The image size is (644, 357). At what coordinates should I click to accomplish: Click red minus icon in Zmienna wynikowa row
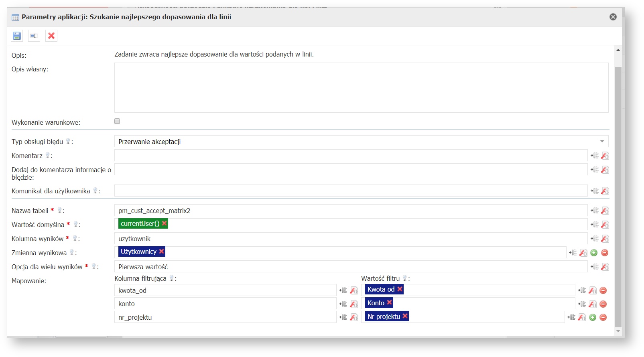pyautogui.click(x=605, y=253)
